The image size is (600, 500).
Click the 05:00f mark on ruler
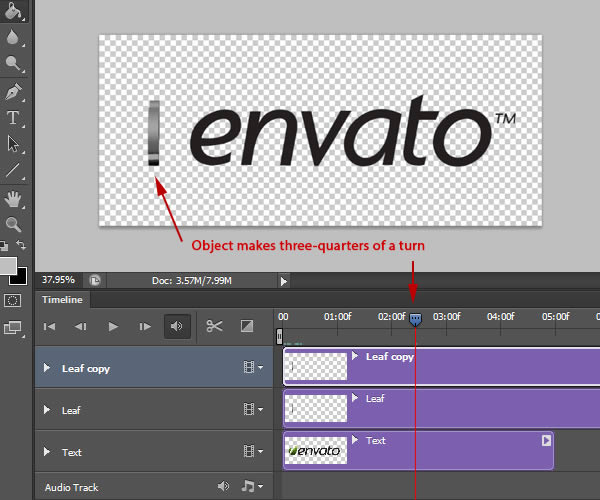click(x=556, y=316)
